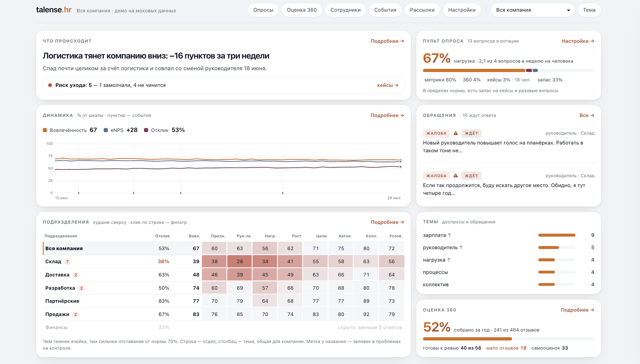Click the badge 2 next to Разработка

(x=81, y=288)
